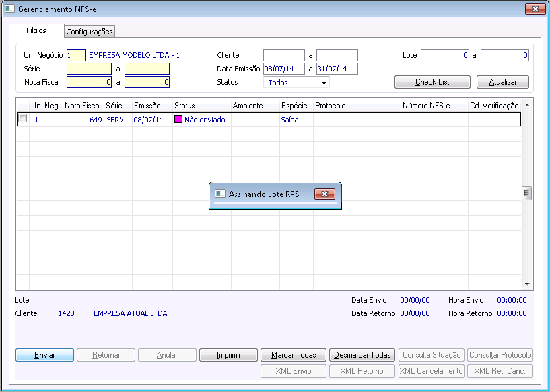Click the Check List button
This screenshot has height=392, width=550.
pos(432,82)
